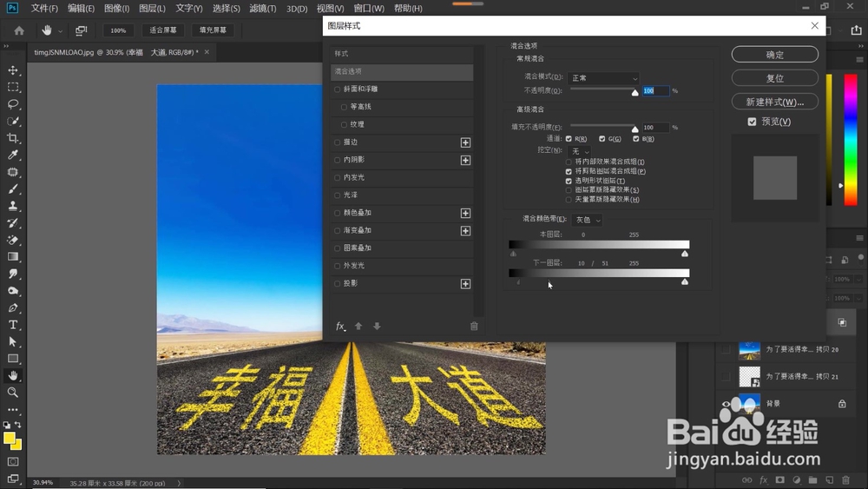Viewport: 868px width, 489px height.
Task: Click the fx add style icon in dialog
Action: coord(340,327)
